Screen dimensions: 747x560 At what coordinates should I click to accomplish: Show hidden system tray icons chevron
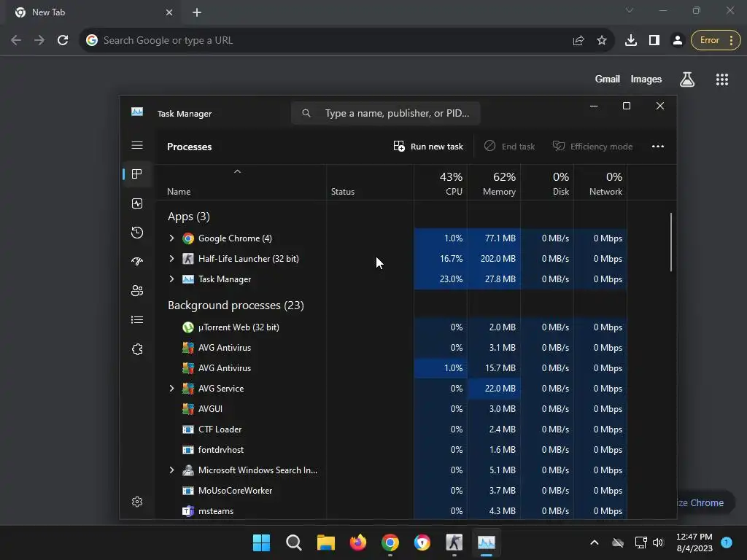pyautogui.click(x=594, y=542)
